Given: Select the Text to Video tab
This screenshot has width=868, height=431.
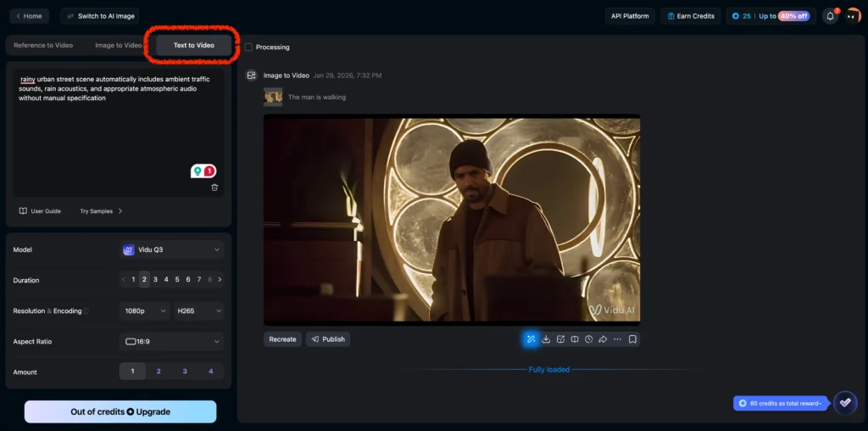Looking at the screenshot, I should (x=194, y=46).
